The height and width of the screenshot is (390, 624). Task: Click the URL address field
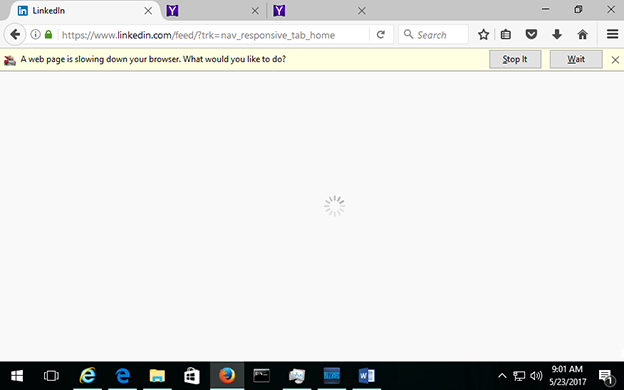pyautogui.click(x=213, y=35)
